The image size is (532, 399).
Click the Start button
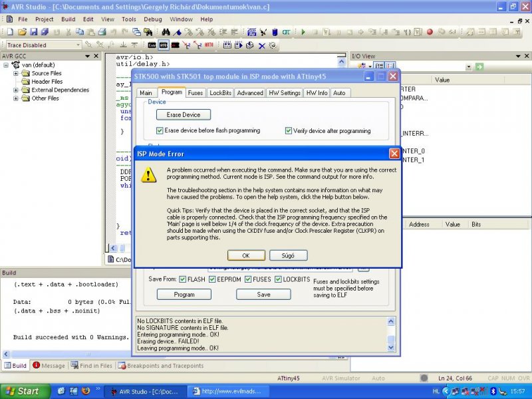pyautogui.click(x=25, y=391)
